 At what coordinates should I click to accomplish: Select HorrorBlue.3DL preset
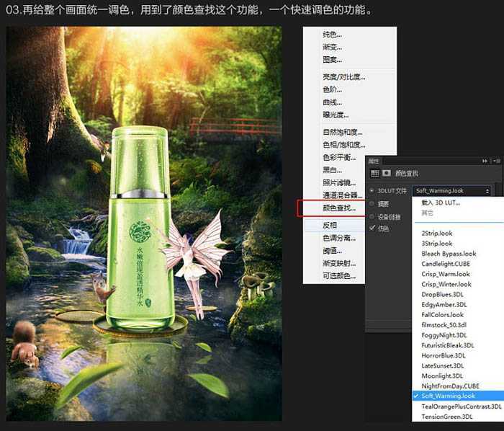pos(444,355)
